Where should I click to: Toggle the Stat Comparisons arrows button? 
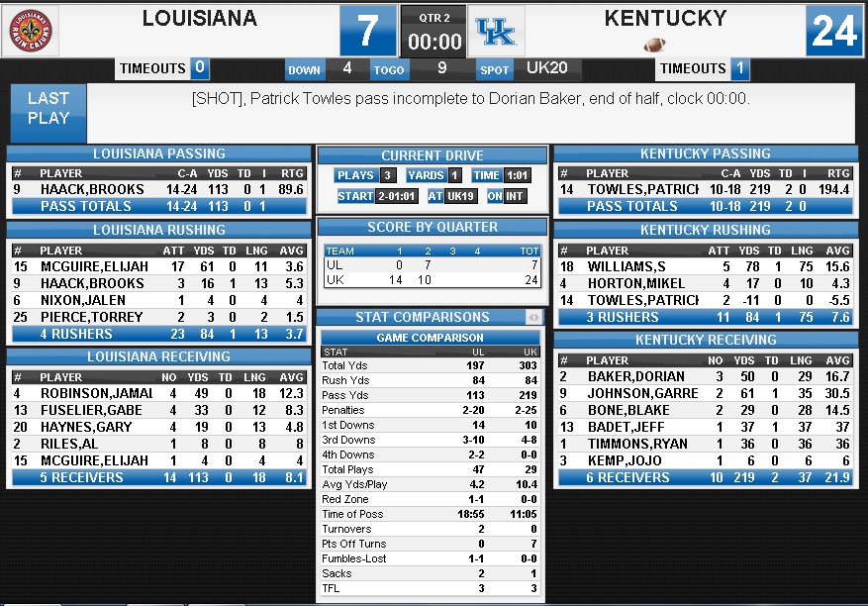click(533, 318)
